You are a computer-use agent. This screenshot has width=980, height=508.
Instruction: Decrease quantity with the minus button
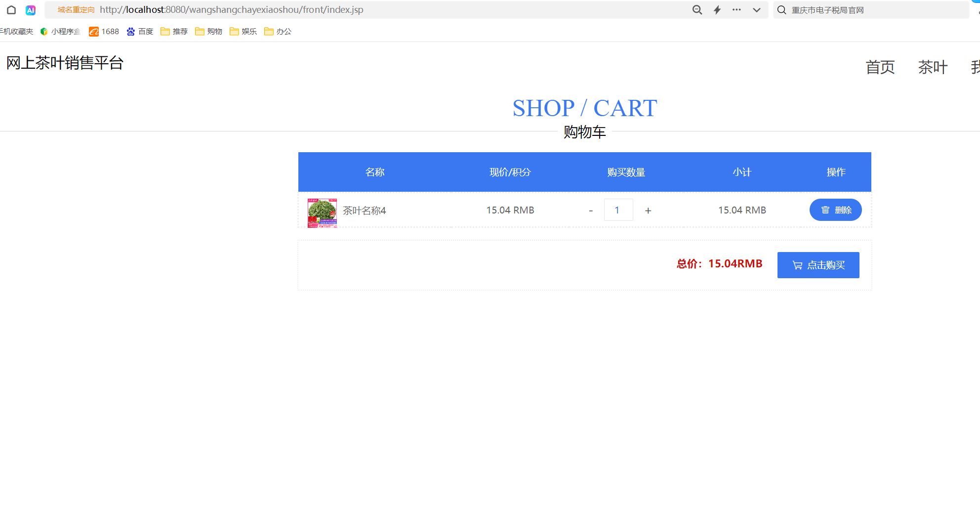[591, 211]
